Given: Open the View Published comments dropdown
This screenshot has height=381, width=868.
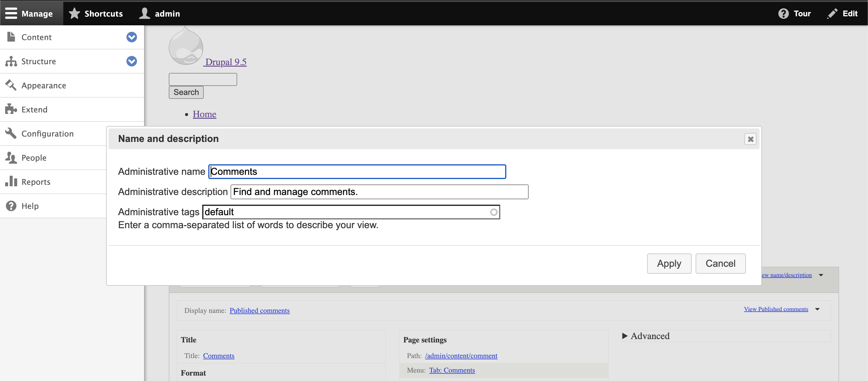Looking at the screenshot, I should 817,309.
